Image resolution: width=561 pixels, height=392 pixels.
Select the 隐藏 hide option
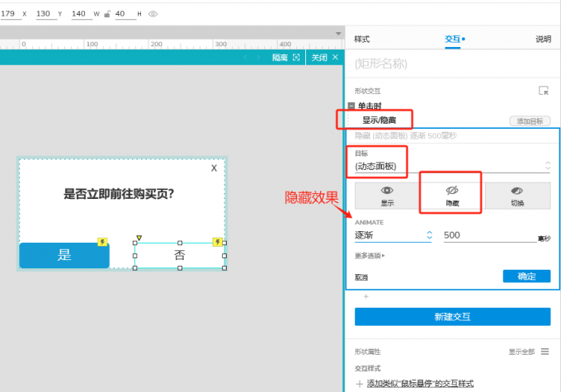(452, 196)
